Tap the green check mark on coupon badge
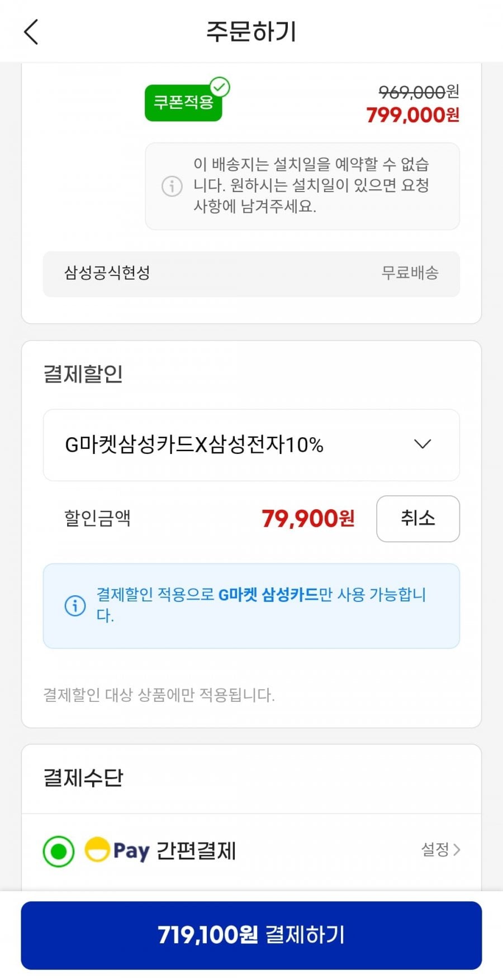The width and height of the screenshot is (503, 980). tap(220, 87)
